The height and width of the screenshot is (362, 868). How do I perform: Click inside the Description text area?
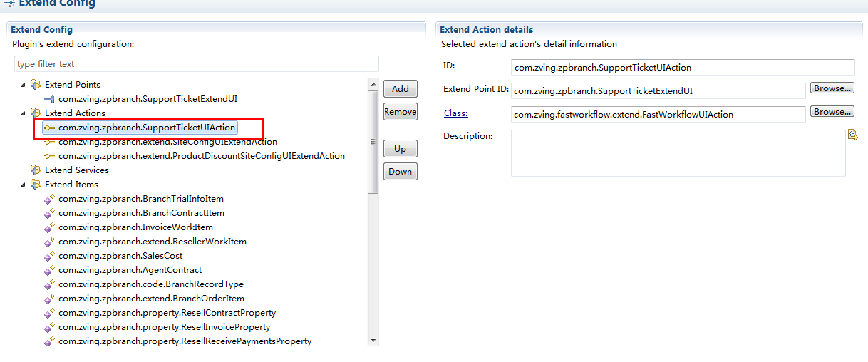coord(677,152)
